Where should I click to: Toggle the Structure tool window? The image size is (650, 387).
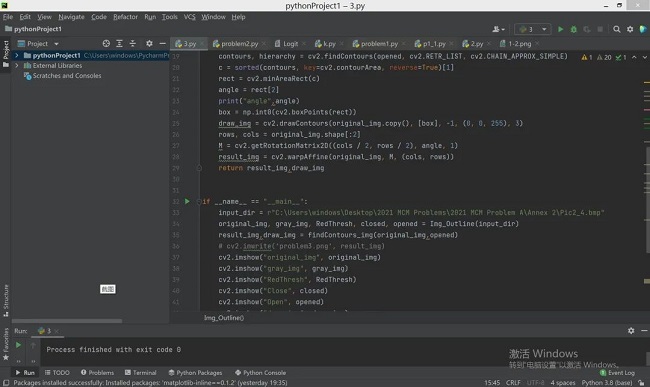[x=6, y=300]
